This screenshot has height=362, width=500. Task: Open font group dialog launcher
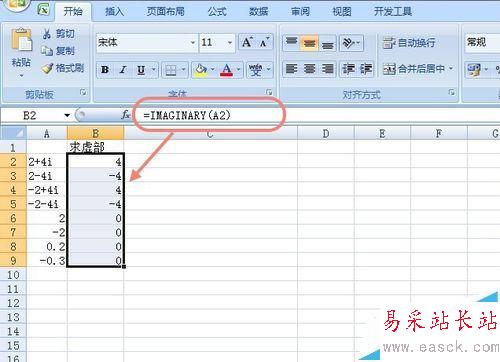[269, 92]
